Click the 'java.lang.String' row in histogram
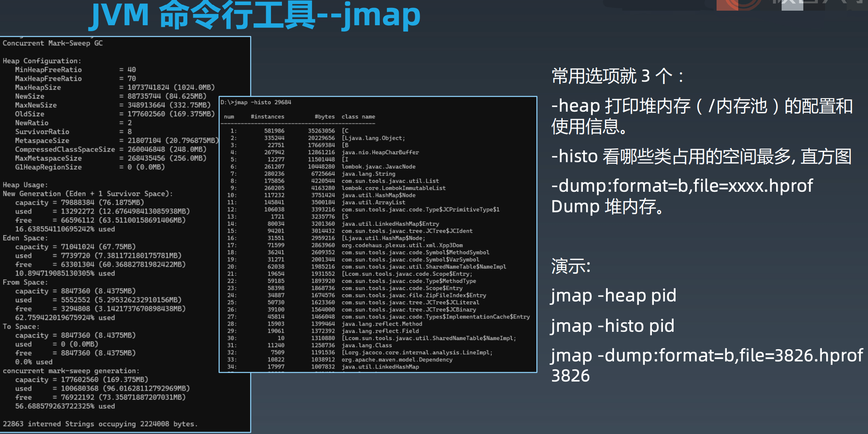Viewport: 868px width, 434px height. (x=368, y=174)
